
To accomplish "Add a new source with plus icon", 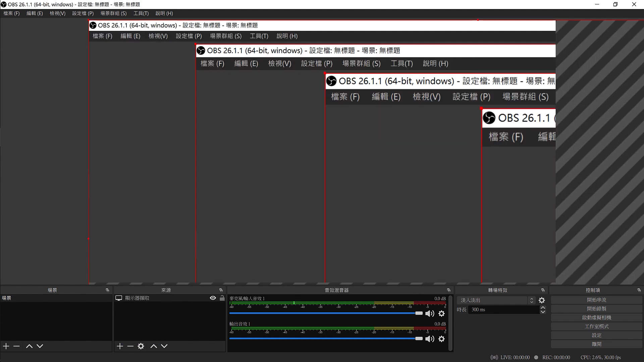I will point(120,346).
